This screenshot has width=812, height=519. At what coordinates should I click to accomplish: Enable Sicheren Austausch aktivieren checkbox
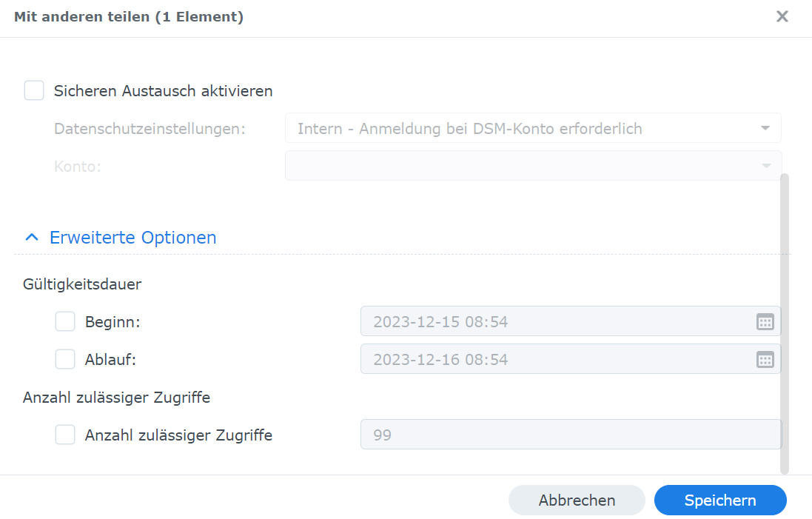coord(34,91)
